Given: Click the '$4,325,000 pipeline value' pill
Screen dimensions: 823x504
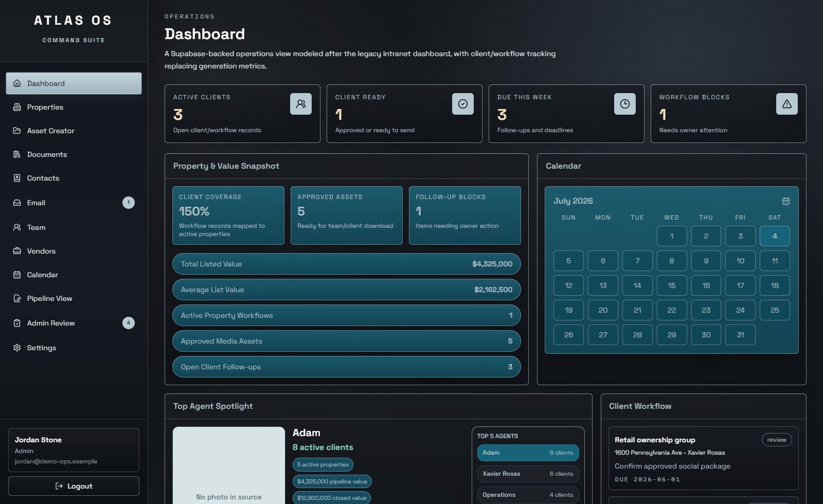Looking at the screenshot, I should (332, 481).
